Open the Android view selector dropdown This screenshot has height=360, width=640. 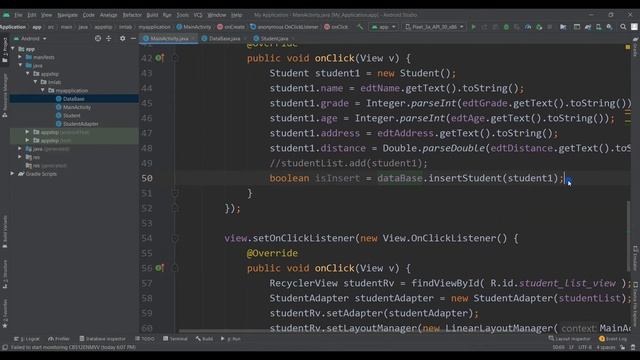click(31, 38)
